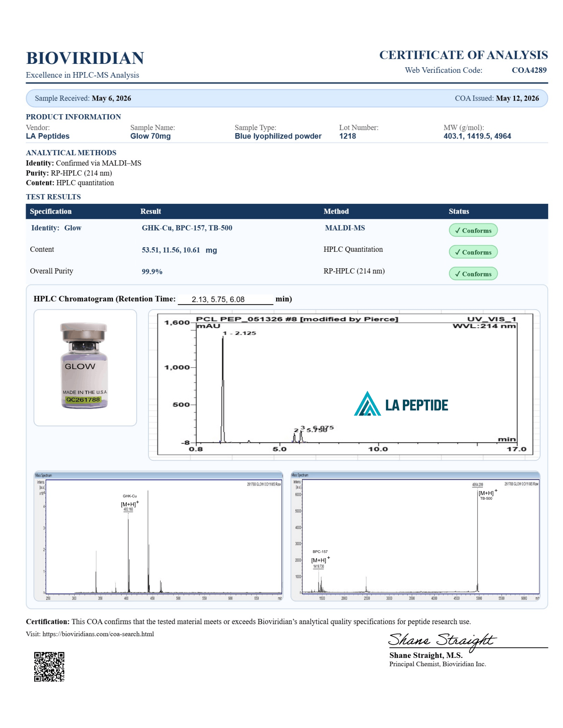Screen dimensions: 563x728
Task: Click the 2.125 peak label in chromatogram
Action: [239, 333]
